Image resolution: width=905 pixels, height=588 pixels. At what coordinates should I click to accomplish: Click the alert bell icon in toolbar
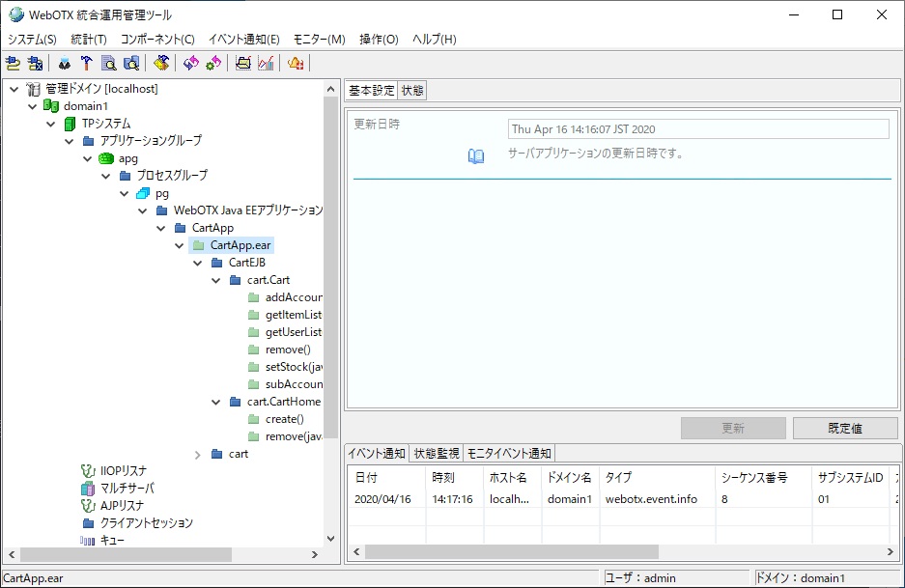[296, 64]
